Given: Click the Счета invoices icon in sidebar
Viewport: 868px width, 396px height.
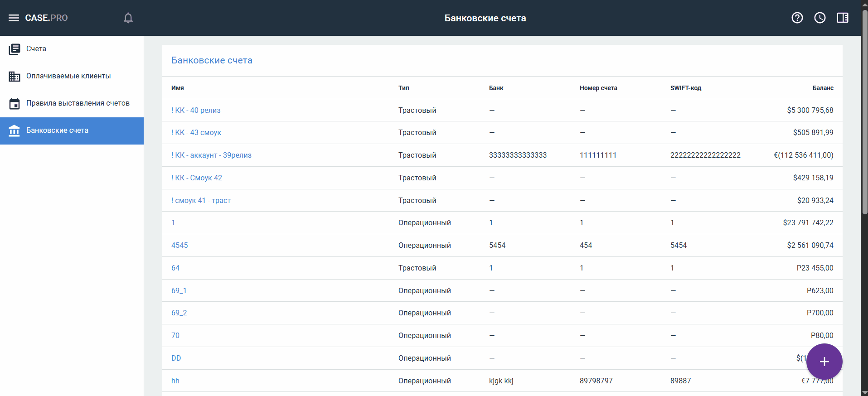Looking at the screenshot, I should (x=15, y=49).
